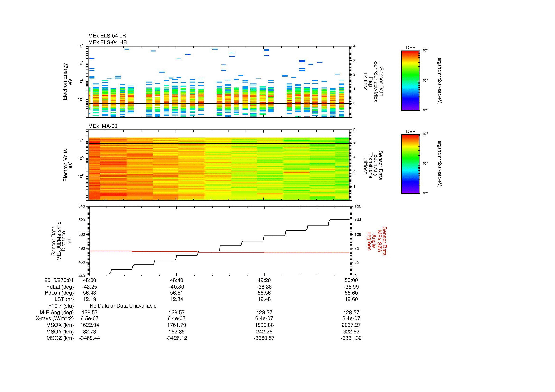Viewport: 555px width, 392px height.
Task: Click the MSOZ value '-3468.44'
Action: tap(89, 338)
